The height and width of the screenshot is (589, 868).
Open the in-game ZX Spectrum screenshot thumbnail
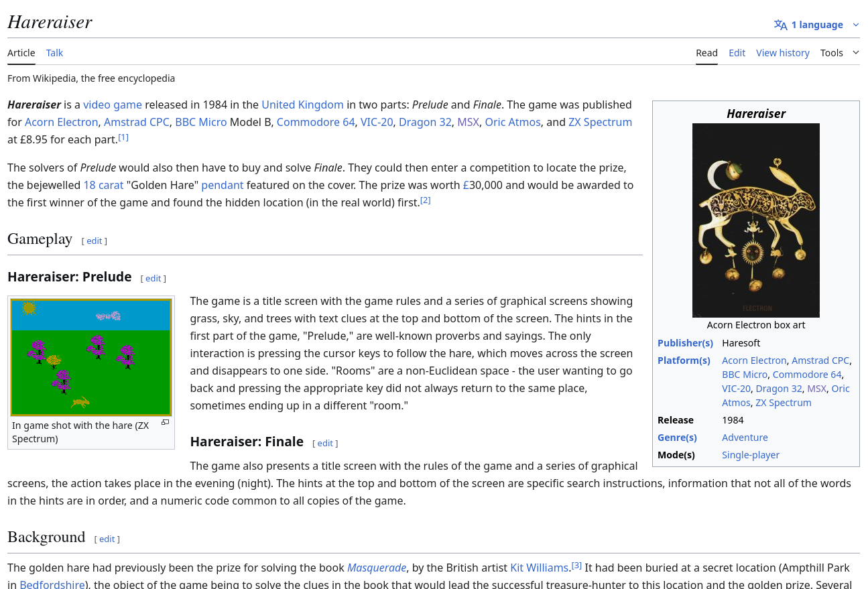point(91,357)
